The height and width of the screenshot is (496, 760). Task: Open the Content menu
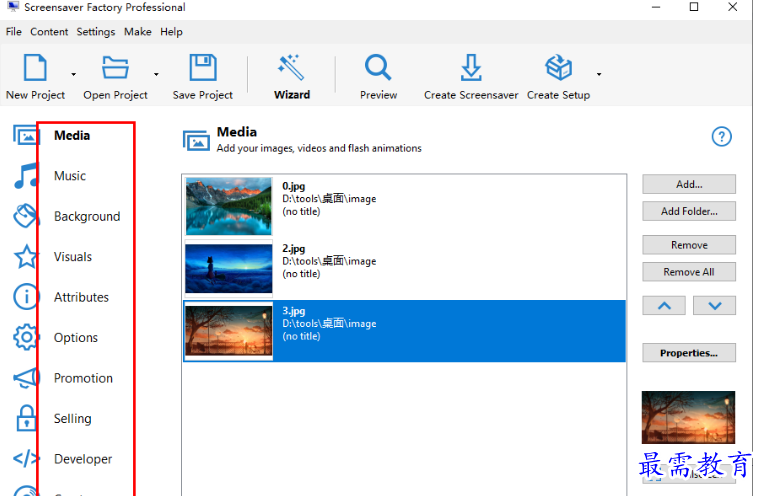pos(49,32)
